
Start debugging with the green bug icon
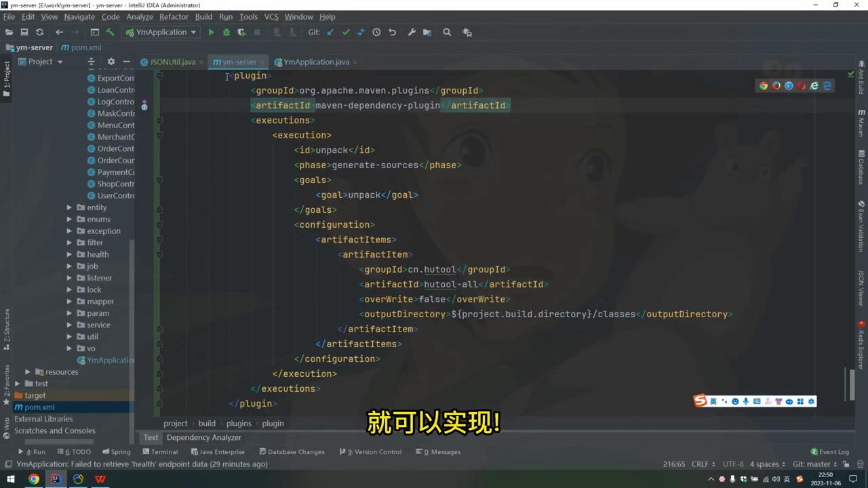[x=226, y=33]
